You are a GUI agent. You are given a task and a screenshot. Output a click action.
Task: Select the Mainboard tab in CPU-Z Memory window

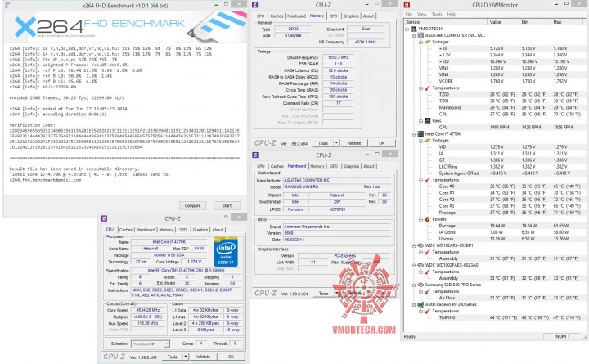[296, 16]
